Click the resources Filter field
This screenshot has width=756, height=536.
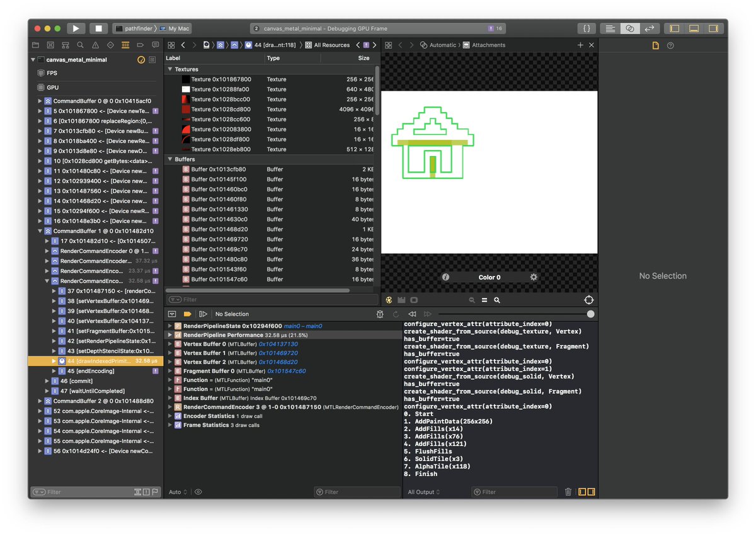(272, 300)
